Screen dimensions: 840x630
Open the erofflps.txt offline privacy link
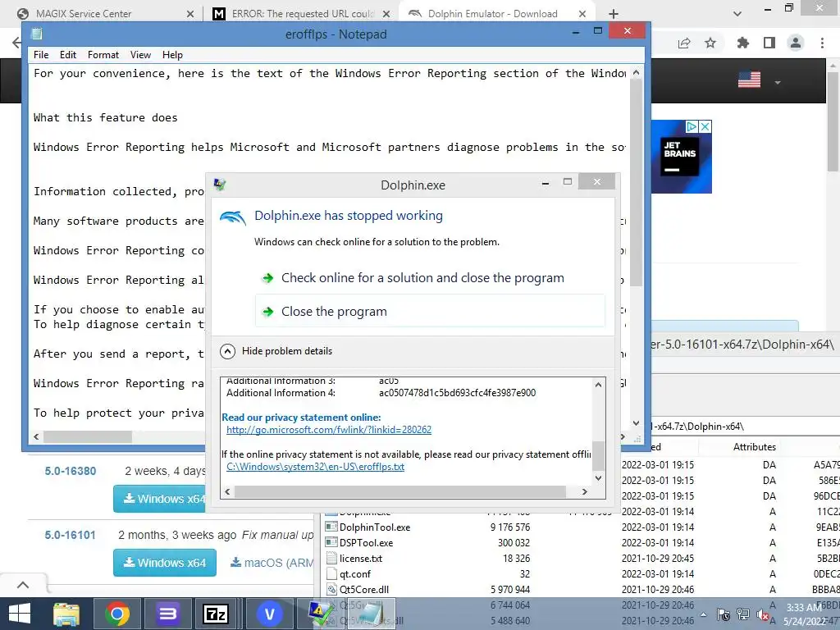coord(315,467)
